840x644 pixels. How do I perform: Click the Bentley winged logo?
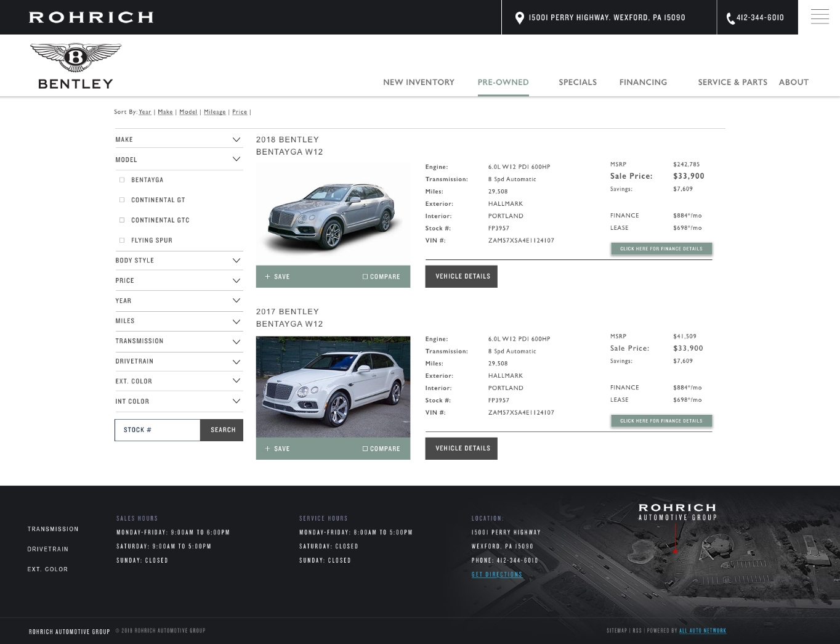[x=76, y=66]
